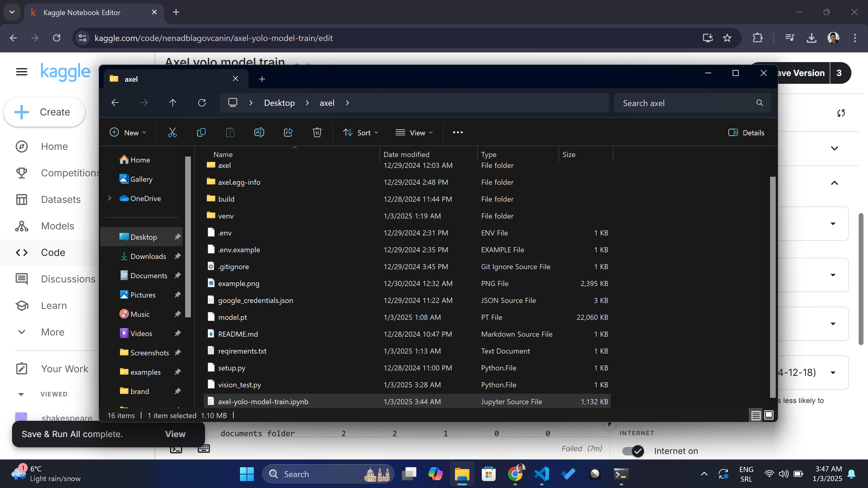Toggle the Details pane button

pos(746,132)
